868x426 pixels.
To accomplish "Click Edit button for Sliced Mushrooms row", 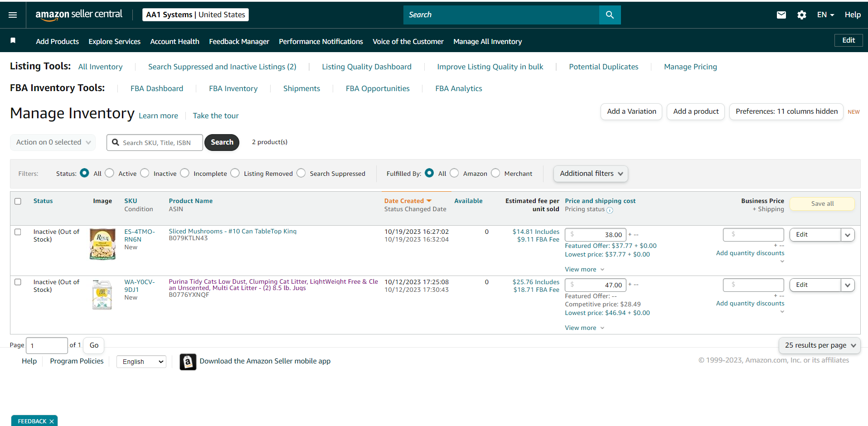I will coord(815,235).
